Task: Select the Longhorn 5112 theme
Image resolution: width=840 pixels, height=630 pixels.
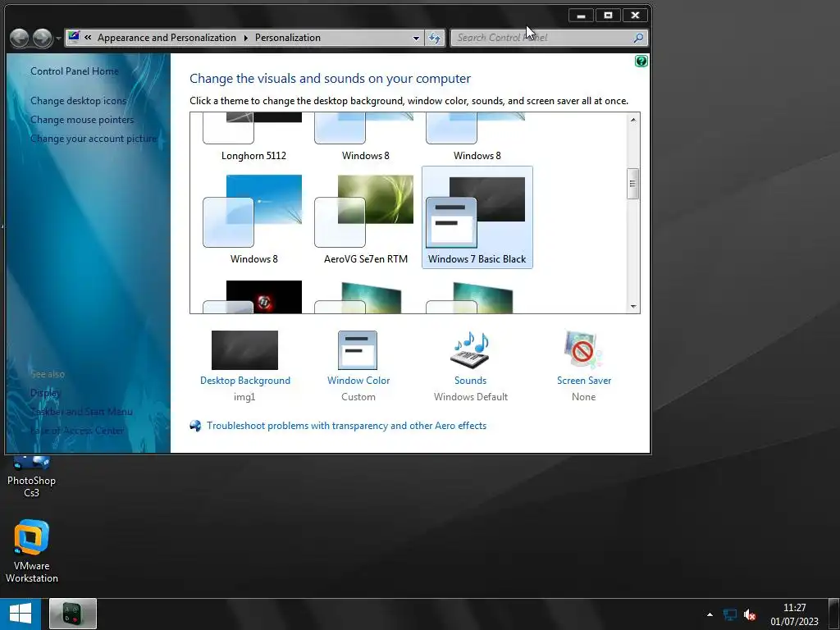Action: point(253,137)
